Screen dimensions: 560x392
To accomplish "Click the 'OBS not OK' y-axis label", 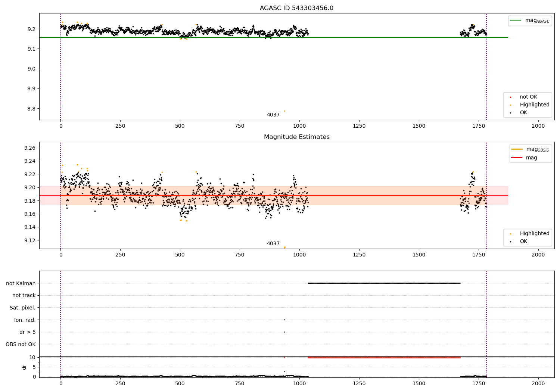I will point(21,344).
